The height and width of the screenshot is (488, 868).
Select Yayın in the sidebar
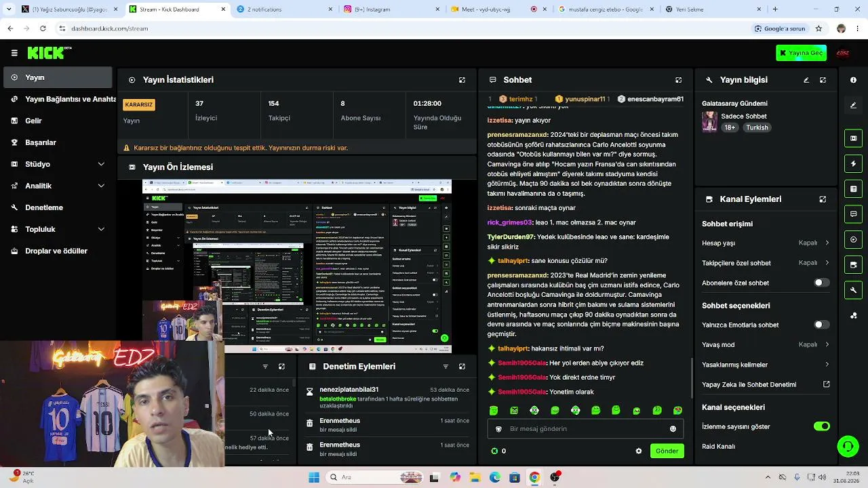click(58, 77)
